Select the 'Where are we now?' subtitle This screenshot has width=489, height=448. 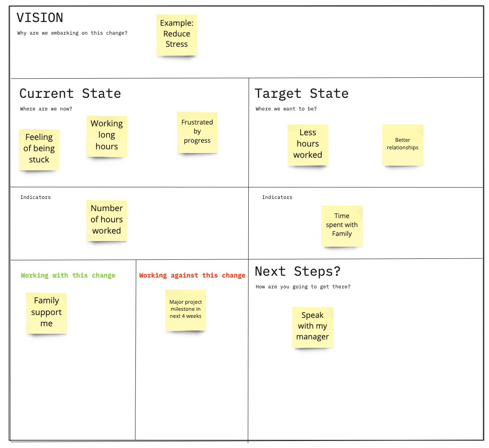[x=46, y=109]
